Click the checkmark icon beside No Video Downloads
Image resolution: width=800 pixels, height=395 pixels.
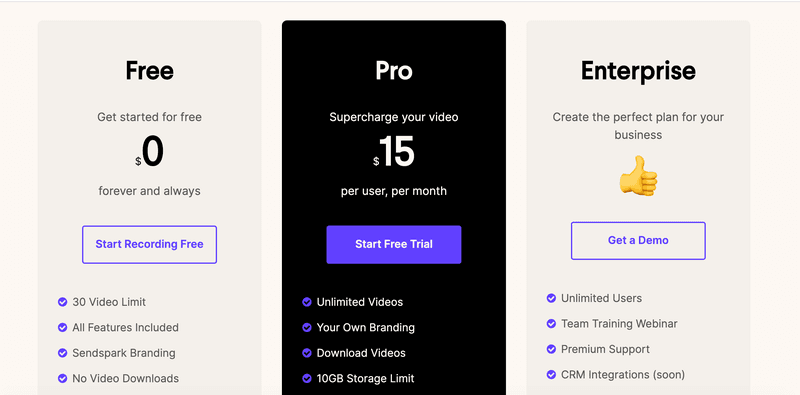pos(62,379)
